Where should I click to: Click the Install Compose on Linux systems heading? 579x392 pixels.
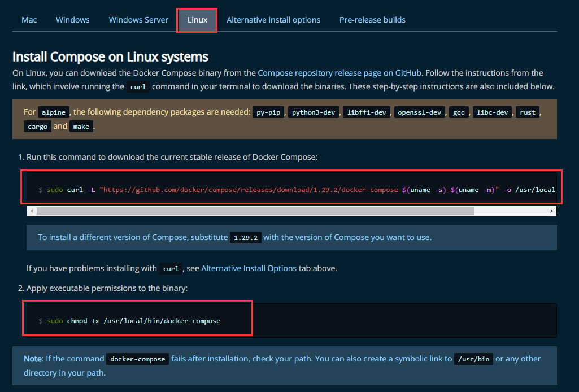click(110, 57)
